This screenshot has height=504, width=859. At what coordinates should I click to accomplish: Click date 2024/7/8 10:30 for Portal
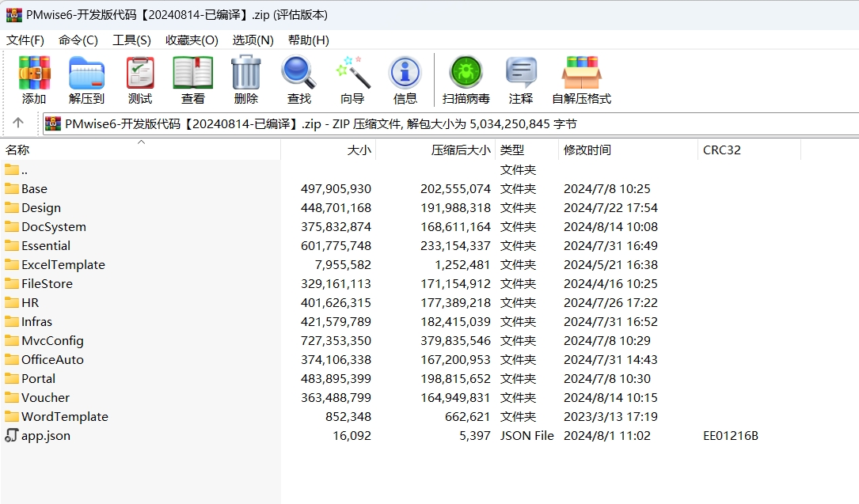coord(607,379)
